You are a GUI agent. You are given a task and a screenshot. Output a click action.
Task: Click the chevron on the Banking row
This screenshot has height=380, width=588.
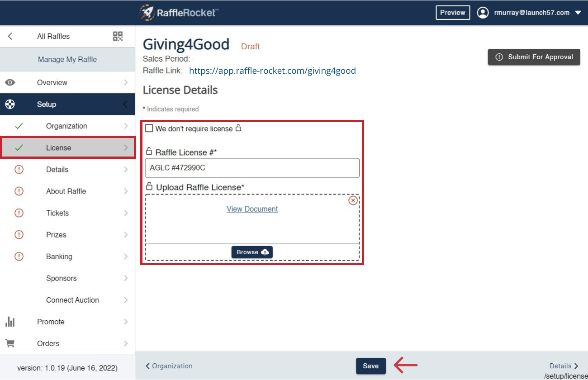click(x=126, y=256)
